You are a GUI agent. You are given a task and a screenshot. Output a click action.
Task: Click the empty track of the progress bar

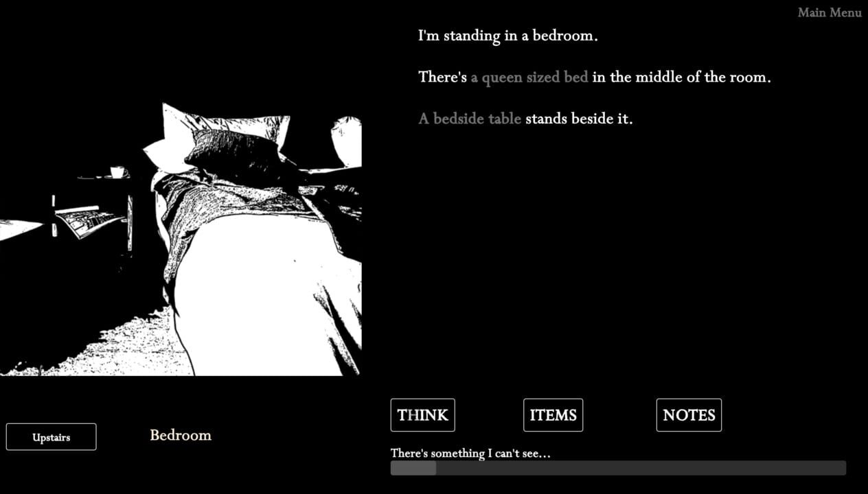639,468
